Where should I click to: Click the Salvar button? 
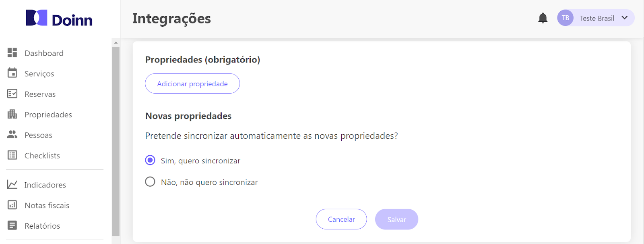(x=396, y=219)
